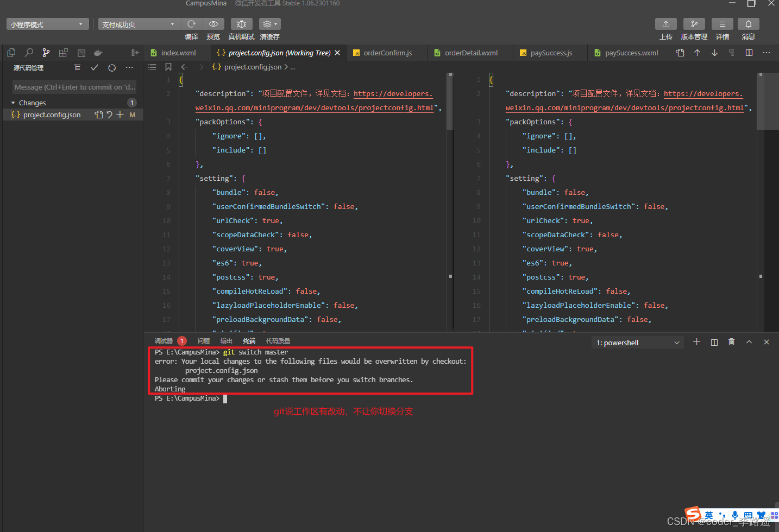Click the editor outline list icon left of bookmark
Viewport: 779px width, 532px height.
click(x=152, y=67)
